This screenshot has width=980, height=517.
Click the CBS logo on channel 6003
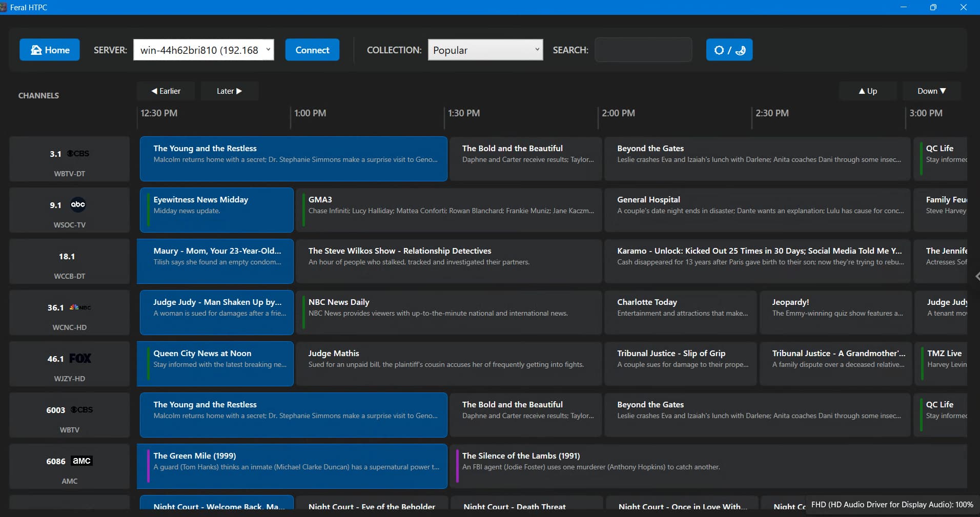(x=81, y=410)
